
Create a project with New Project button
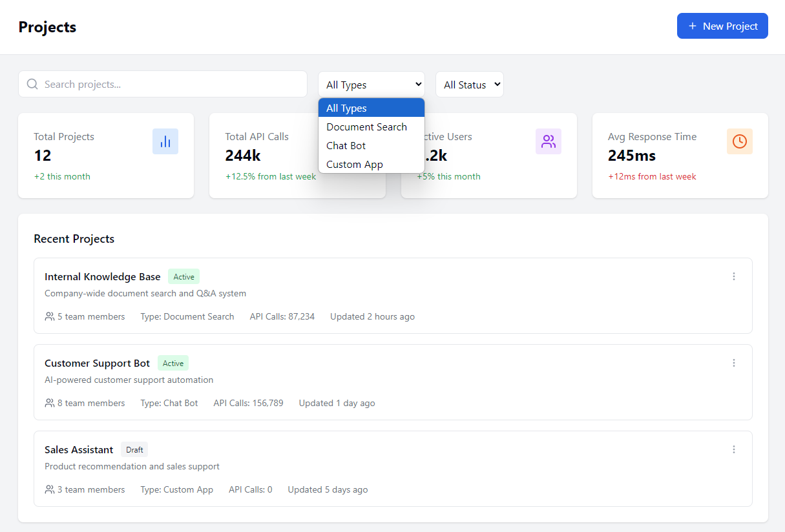pyautogui.click(x=722, y=26)
